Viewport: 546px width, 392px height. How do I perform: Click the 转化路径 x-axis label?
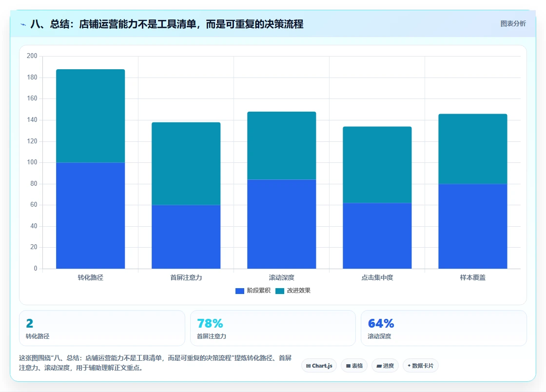91,277
